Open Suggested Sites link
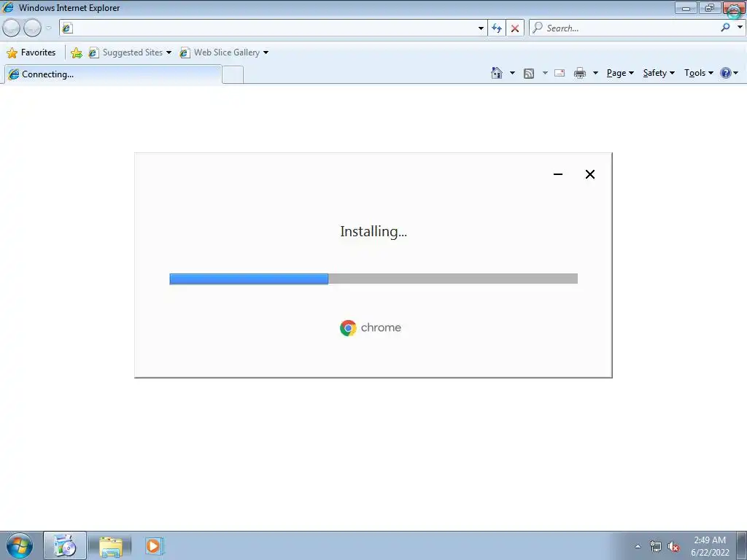Screen dimensions: 747x560 point(125,52)
